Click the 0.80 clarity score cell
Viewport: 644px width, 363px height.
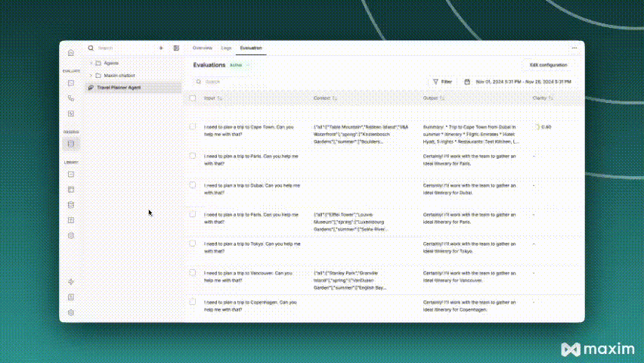click(x=543, y=127)
